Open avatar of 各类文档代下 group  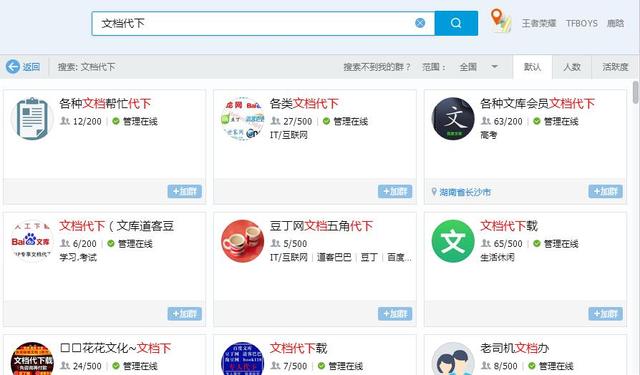click(242, 118)
